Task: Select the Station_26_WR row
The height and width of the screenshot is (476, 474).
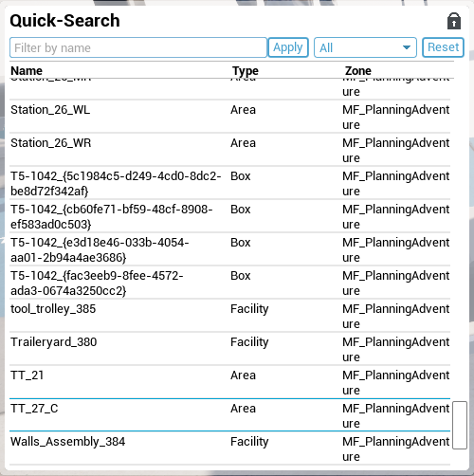Action: pos(229,150)
